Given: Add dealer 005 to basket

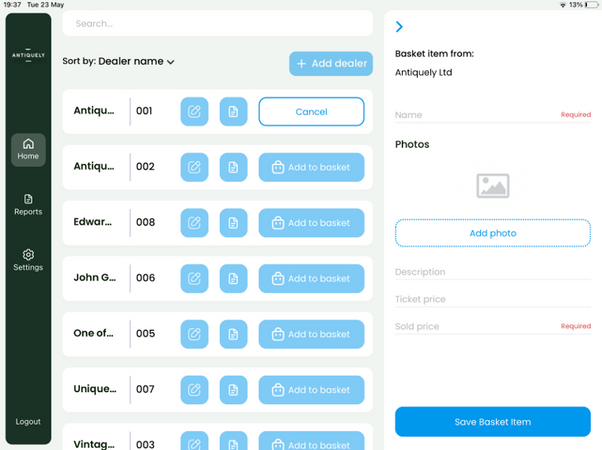Looking at the screenshot, I should [x=311, y=334].
